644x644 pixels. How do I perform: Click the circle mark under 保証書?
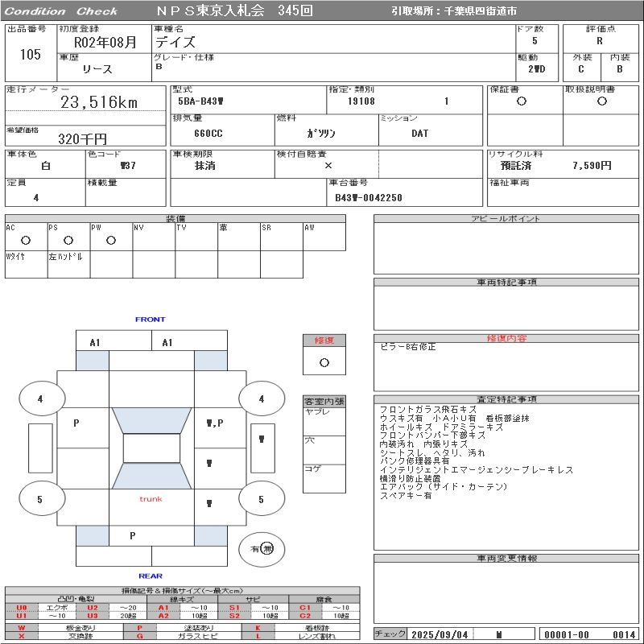[x=522, y=101]
